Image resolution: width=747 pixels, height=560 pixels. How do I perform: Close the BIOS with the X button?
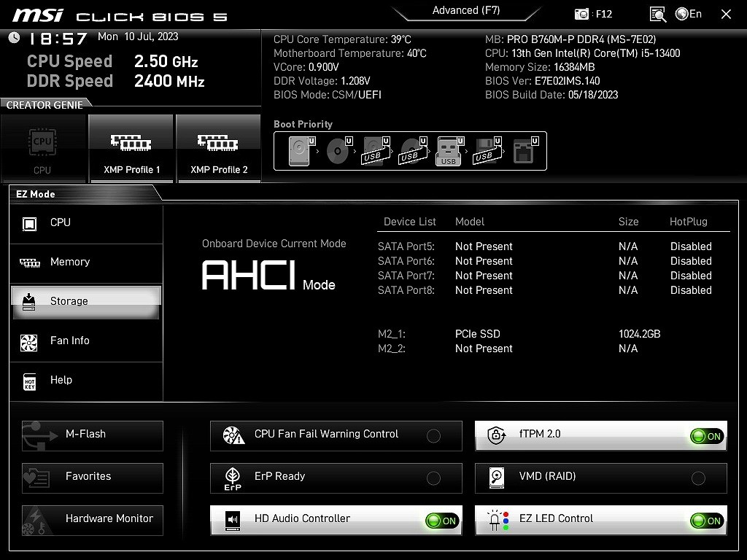(x=726, y=15)
